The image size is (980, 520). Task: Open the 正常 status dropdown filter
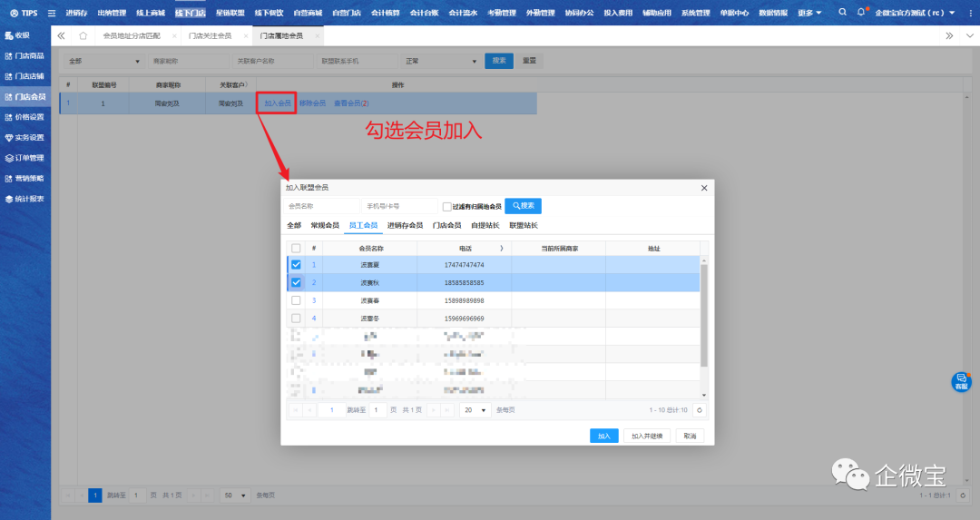click(440, 61)
